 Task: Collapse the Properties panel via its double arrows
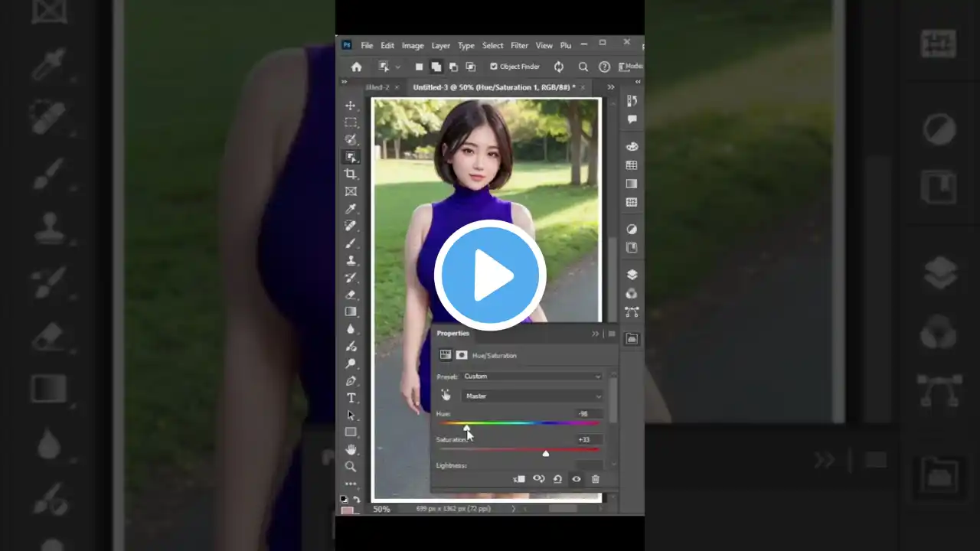595,334
